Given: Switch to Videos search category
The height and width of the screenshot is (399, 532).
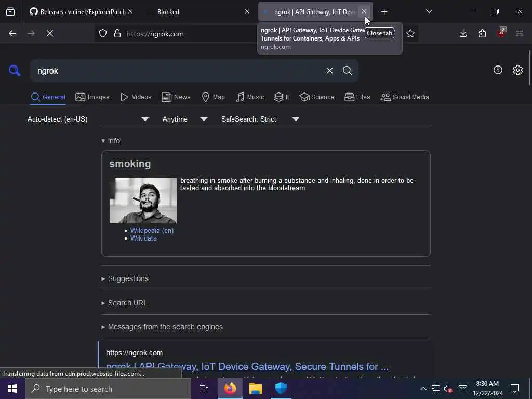Looking at the screenshot, I should pos(136,97).
